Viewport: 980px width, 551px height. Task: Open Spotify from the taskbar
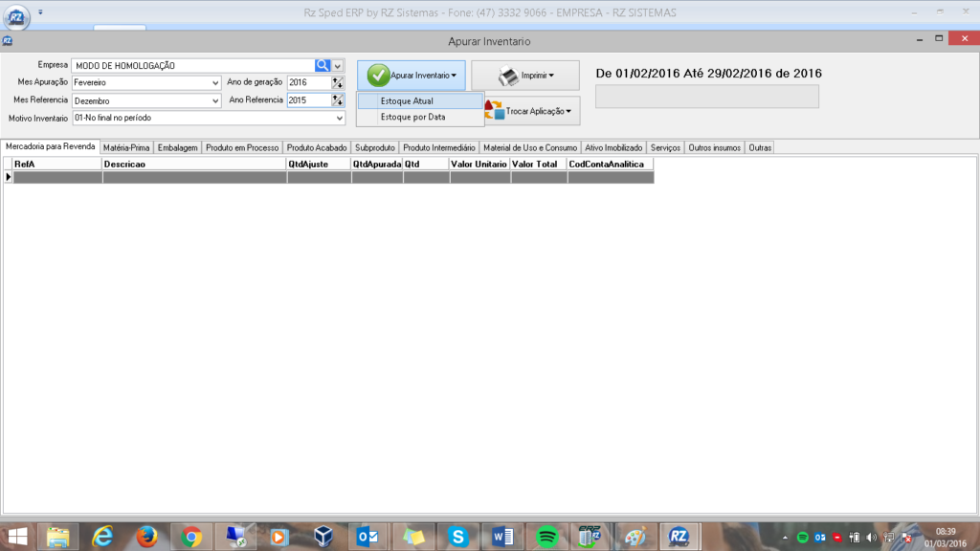(x=547, y=536)
